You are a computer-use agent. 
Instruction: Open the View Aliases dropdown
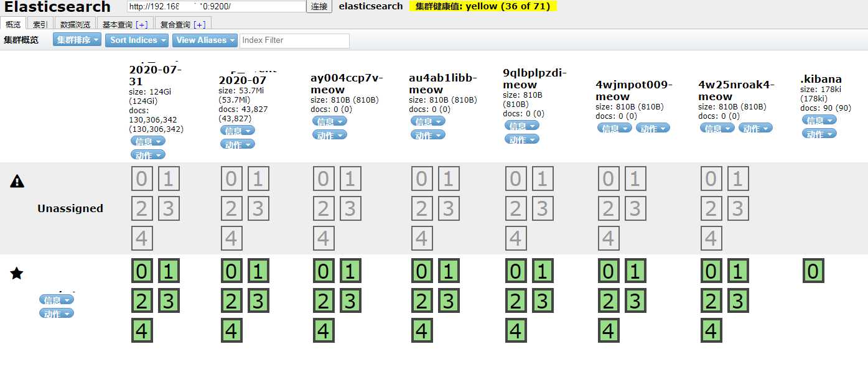pos(205,40)
